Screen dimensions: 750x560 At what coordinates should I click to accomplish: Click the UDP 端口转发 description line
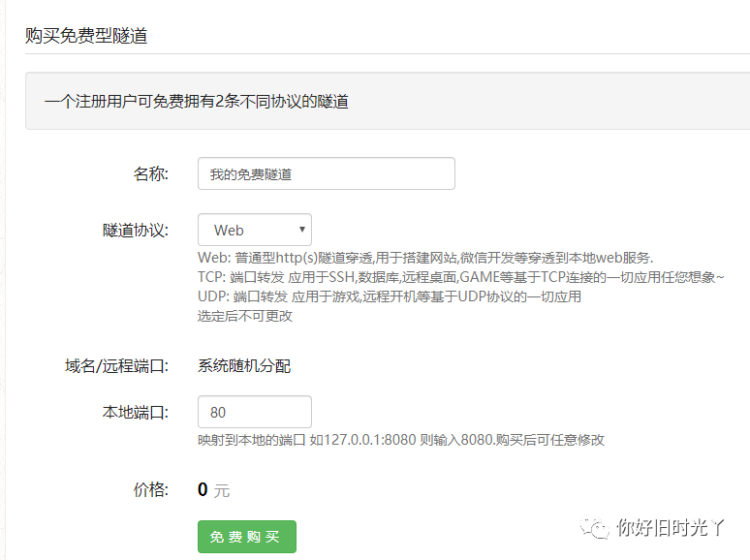[x=390, y=297]
